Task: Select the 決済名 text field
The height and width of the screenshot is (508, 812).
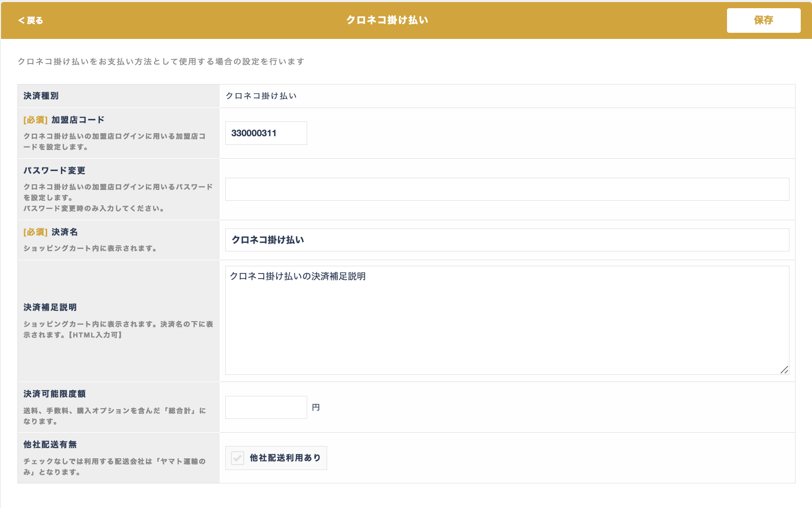Action: pyautogui.click(x=507, y=240)
